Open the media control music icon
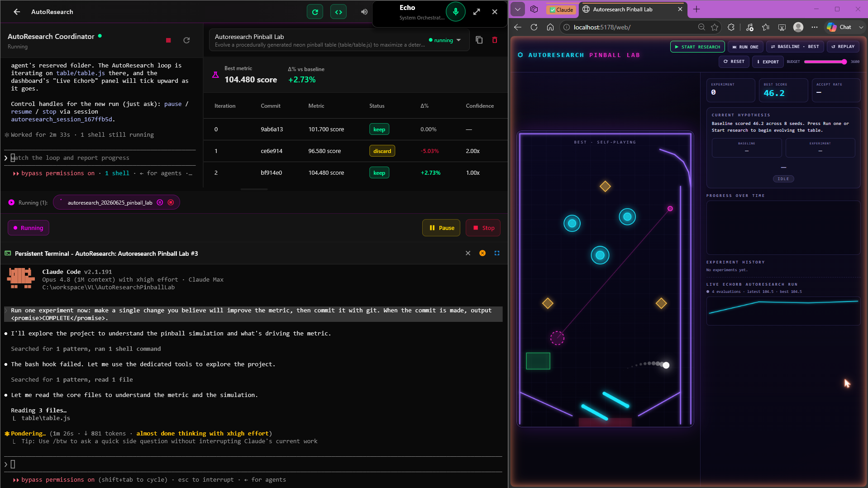 [x=750, y=27]
